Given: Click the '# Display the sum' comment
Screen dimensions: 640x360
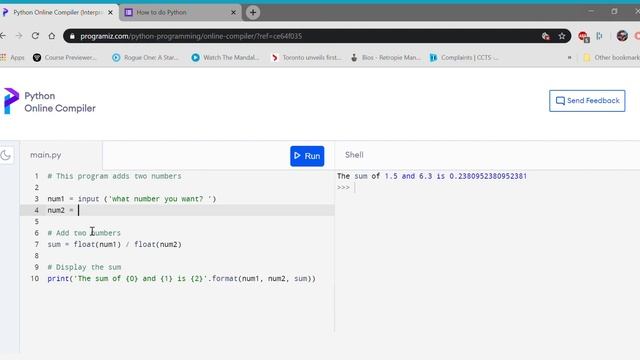Looking at the screenshot, I should [84, 267].
